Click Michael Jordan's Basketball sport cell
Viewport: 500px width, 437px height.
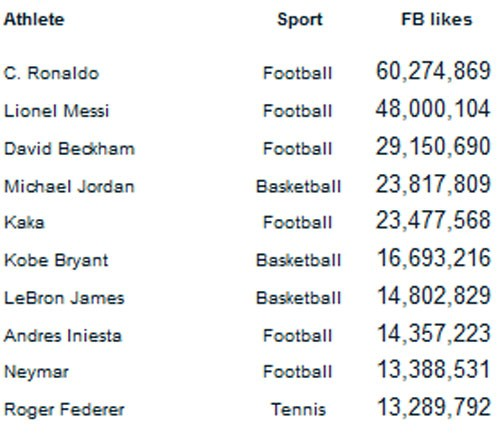(x=298, y=186)
